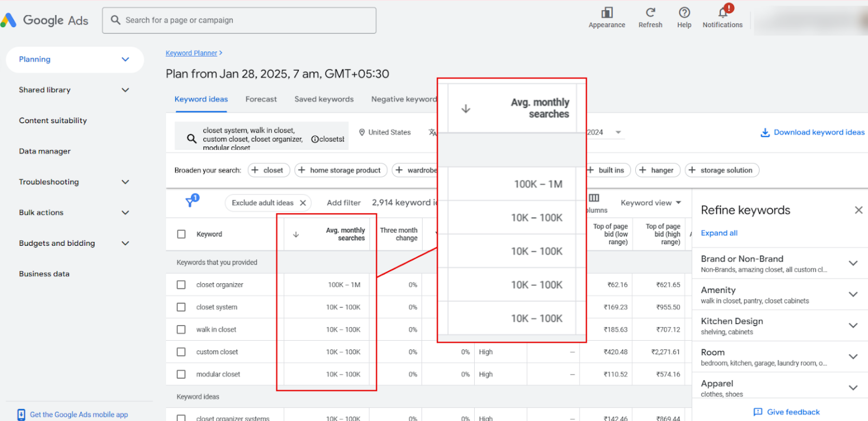
Task: Click the Expand all link
Action: point(719,233)
